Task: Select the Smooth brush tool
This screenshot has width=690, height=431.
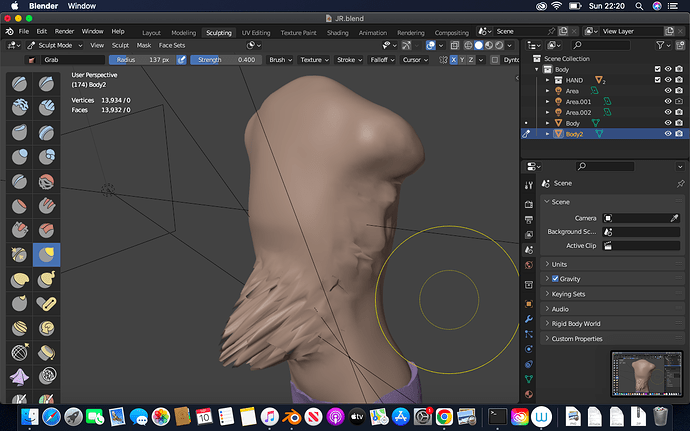Action: tap(46, 181)
